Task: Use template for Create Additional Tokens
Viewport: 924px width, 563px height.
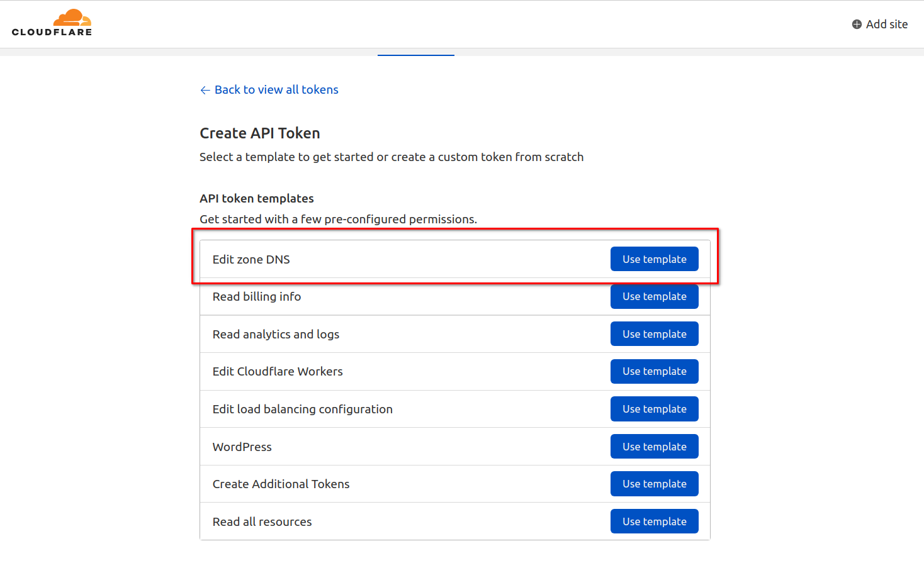Action: [x=654, y=484]
